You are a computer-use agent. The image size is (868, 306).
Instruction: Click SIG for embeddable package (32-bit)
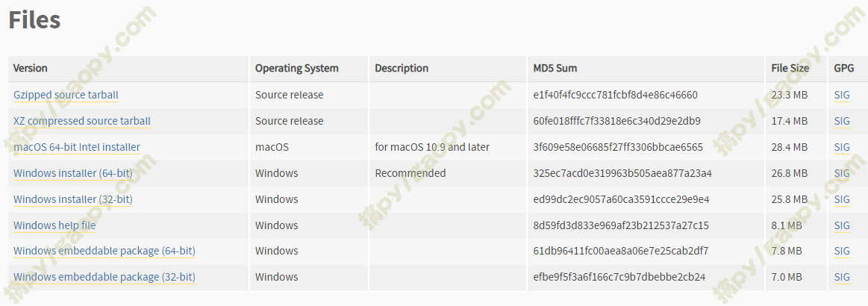[x=841, y=277]
